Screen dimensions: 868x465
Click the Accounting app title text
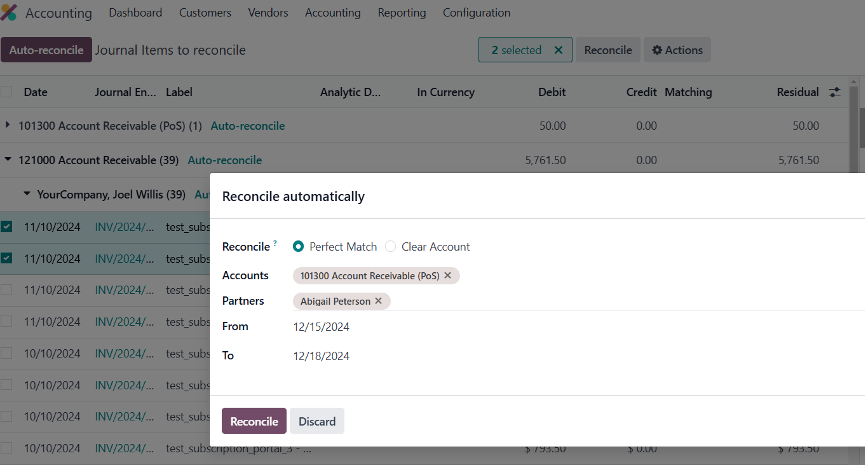[x=58, y=13]
